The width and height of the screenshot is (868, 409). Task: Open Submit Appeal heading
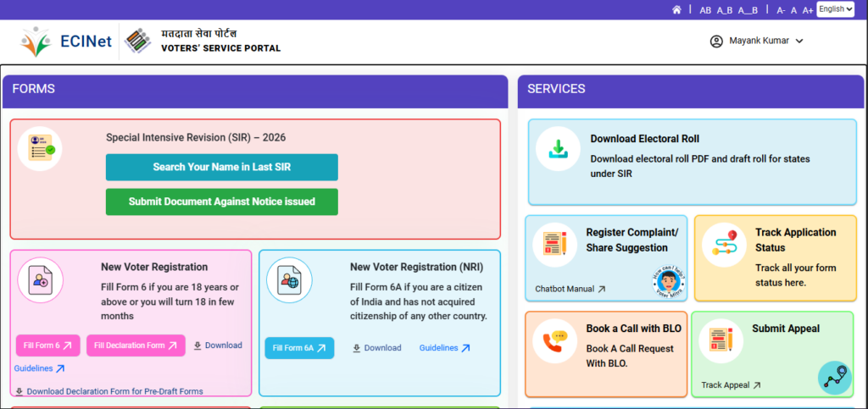(x=786, y=329)
